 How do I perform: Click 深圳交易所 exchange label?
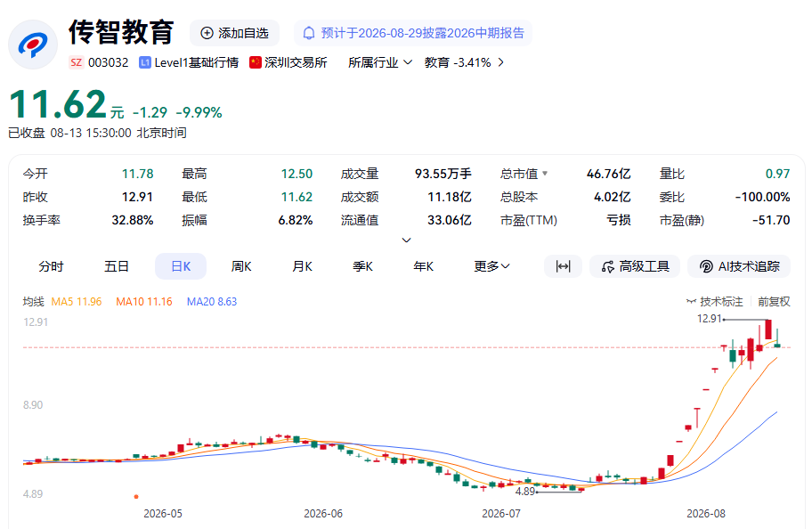click(296, 62)
